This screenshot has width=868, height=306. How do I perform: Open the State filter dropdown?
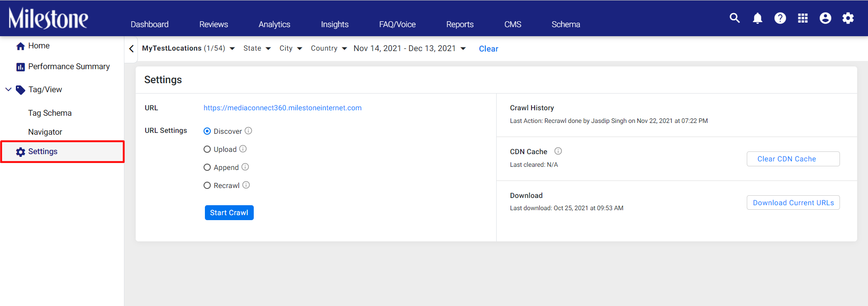(257, 48)
